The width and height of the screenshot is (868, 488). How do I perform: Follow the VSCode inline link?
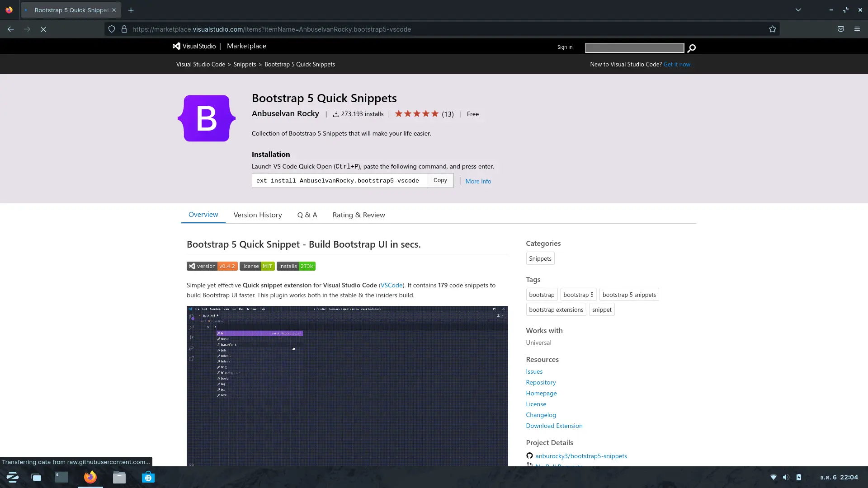[x=392, y=285]
